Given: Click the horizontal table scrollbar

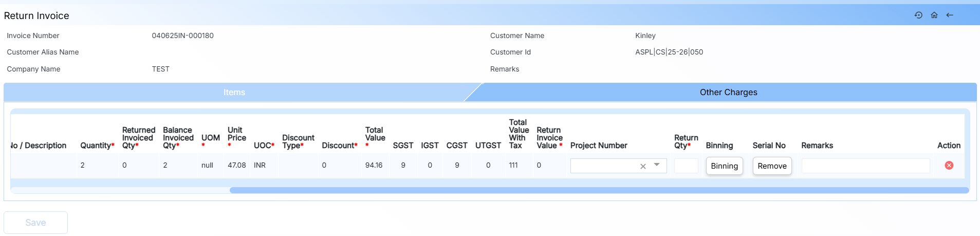Looking at the screenshot, I should [x=599, y=190].
